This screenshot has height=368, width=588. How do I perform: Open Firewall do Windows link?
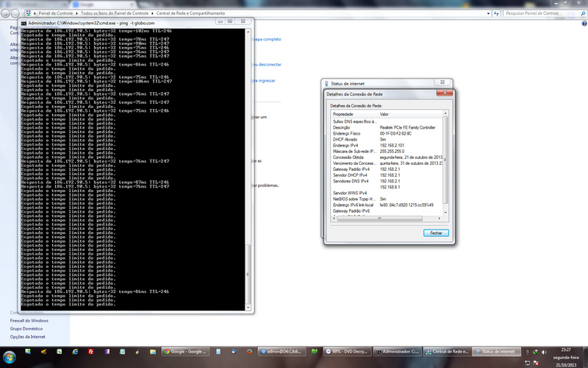29,321
